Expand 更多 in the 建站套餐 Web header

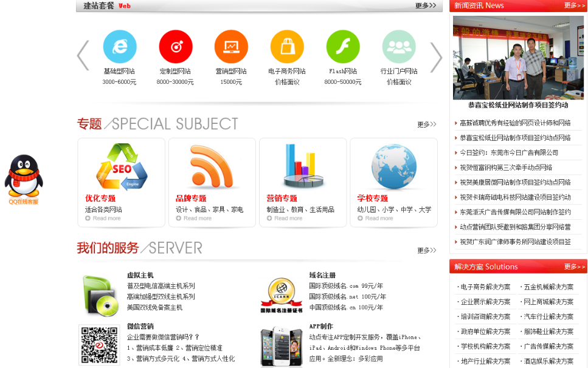[x=426, y=6]
